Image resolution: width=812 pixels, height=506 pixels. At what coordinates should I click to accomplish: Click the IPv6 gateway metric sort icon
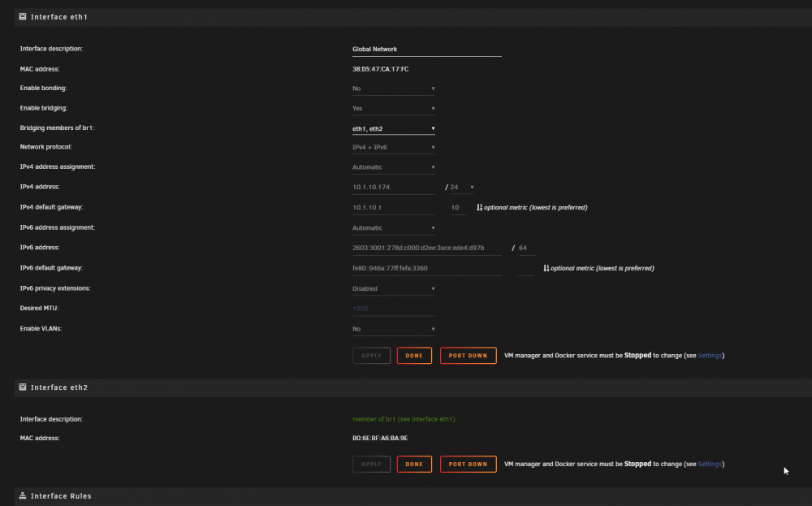click(x=546, y=268)
